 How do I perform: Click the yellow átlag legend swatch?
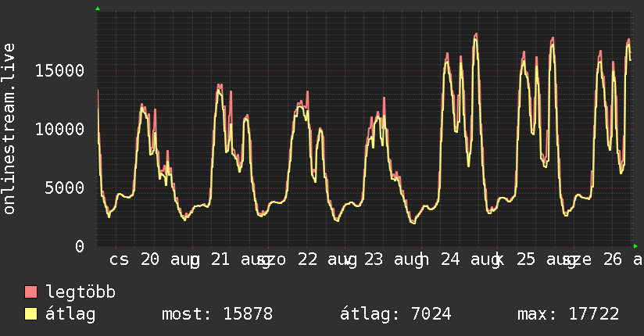pos(30,314)
